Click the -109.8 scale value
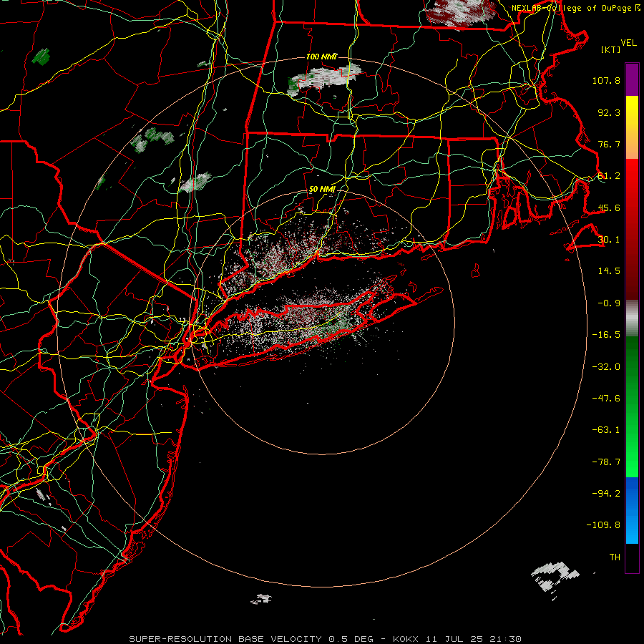The image size is (644, 644). point(603,525)
